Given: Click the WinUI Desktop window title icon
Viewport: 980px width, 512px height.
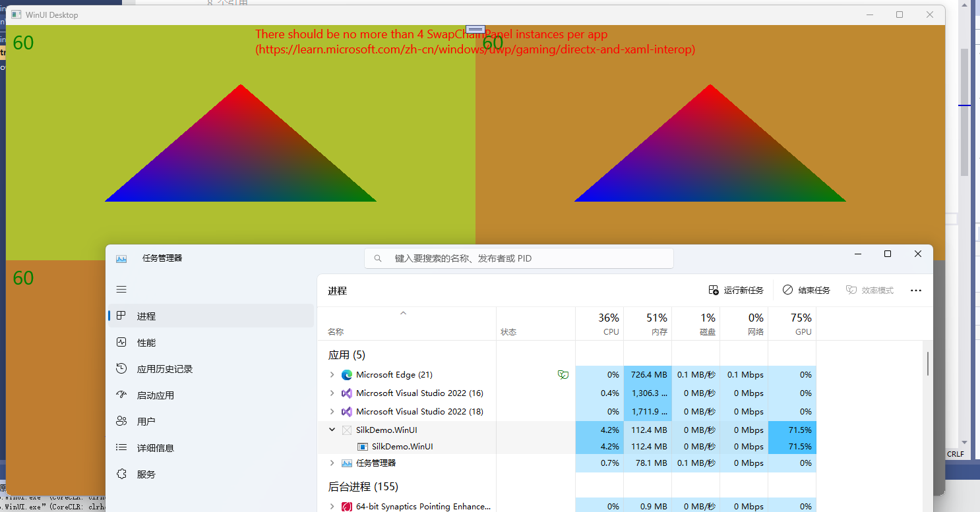Looking at the screenshot, I should [x=16, y=14].
